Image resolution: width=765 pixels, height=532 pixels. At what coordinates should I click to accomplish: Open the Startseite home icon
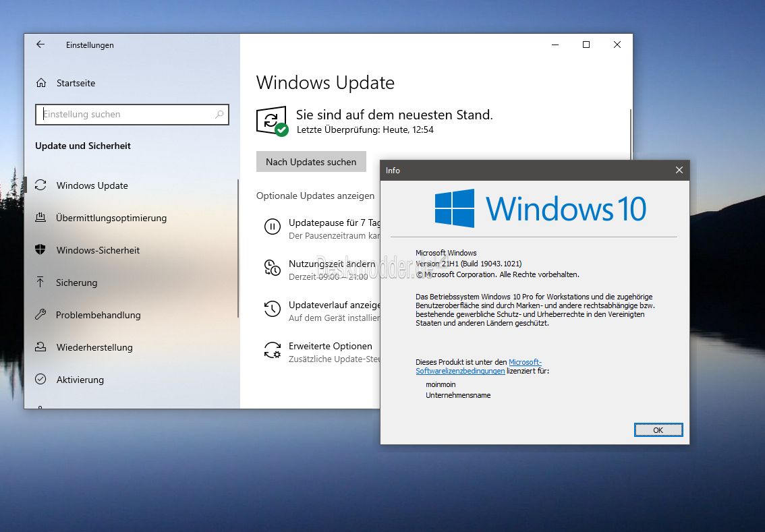pyautogui.click(x=41, y=83)
